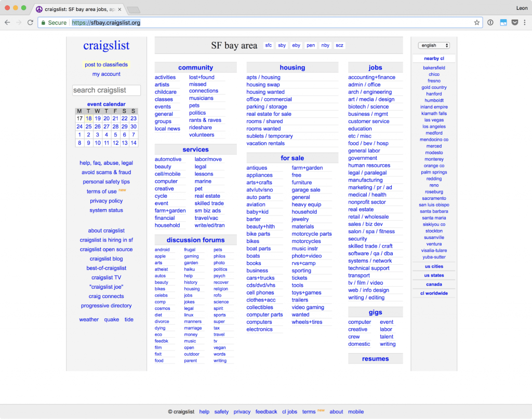Open the linux discussion forum
The height and width of the screenshot is (419, 532).
189,315
